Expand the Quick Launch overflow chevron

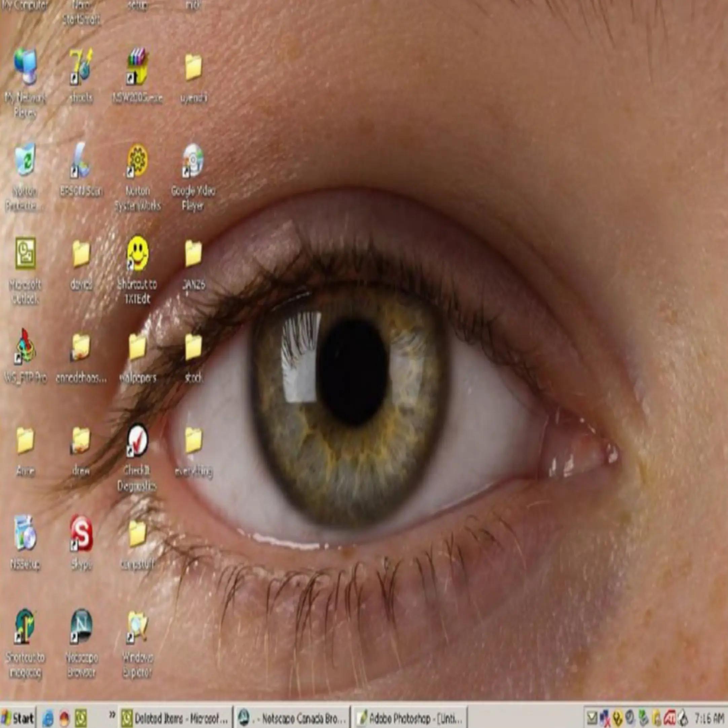[x=112, y=715]
